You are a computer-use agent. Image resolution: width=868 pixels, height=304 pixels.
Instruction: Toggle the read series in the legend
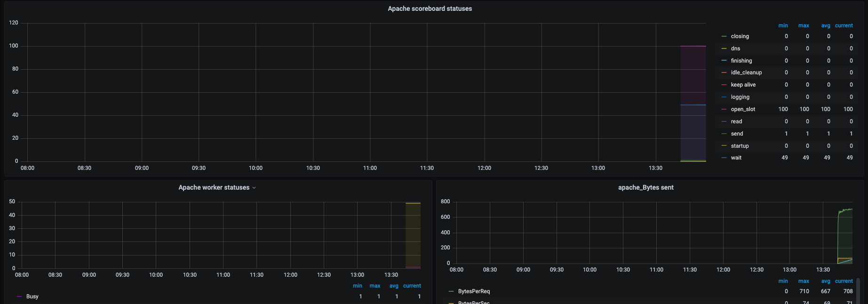[x=736, y=121]
